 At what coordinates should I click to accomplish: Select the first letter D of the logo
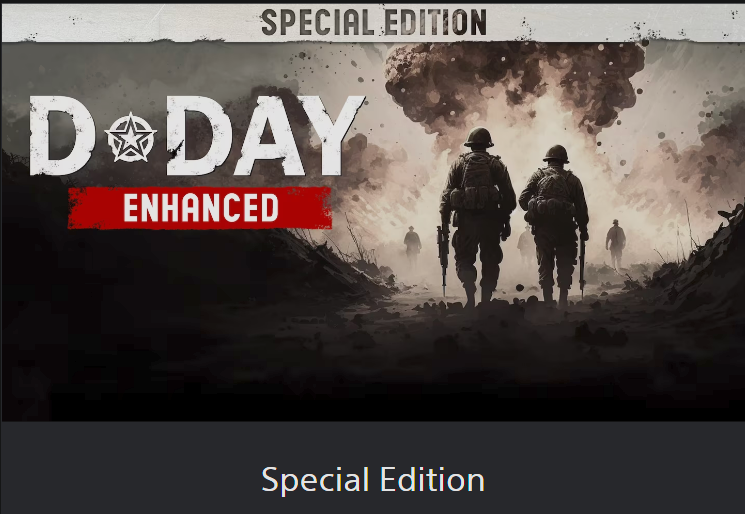click(x=61, y=135)
